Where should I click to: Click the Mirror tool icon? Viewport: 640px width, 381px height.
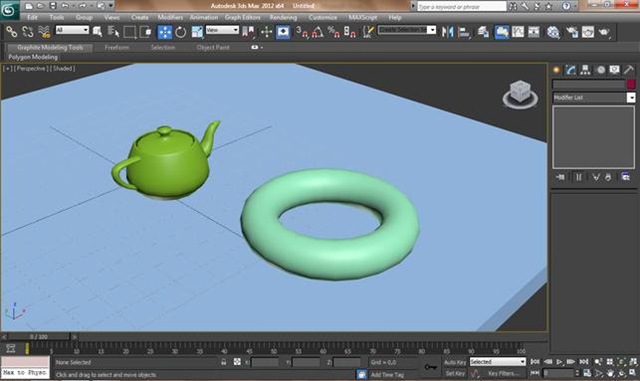[448, 32]
